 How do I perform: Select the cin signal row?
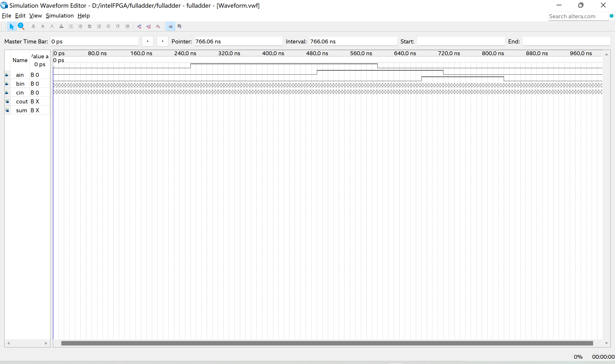coord(27,92)
